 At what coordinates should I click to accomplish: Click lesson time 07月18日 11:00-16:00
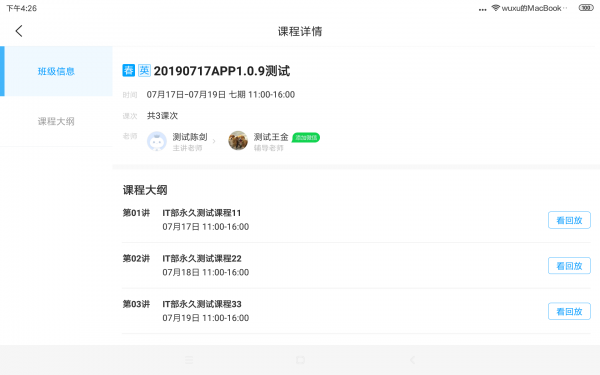(206, 272)
